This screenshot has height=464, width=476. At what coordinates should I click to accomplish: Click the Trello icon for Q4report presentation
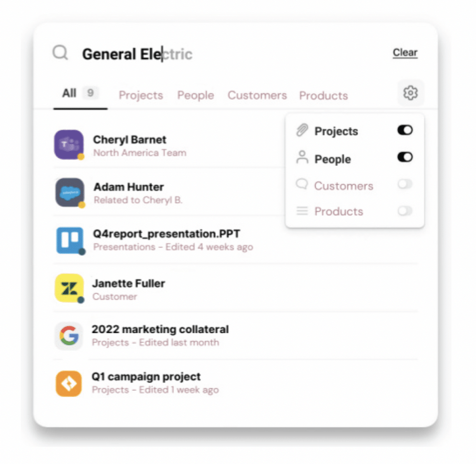pos(70,241)
